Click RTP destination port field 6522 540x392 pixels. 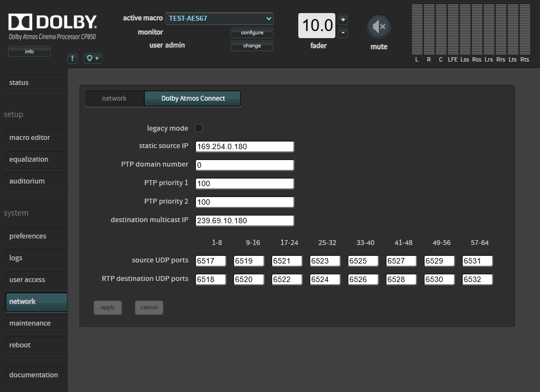(x=287, y=279)
